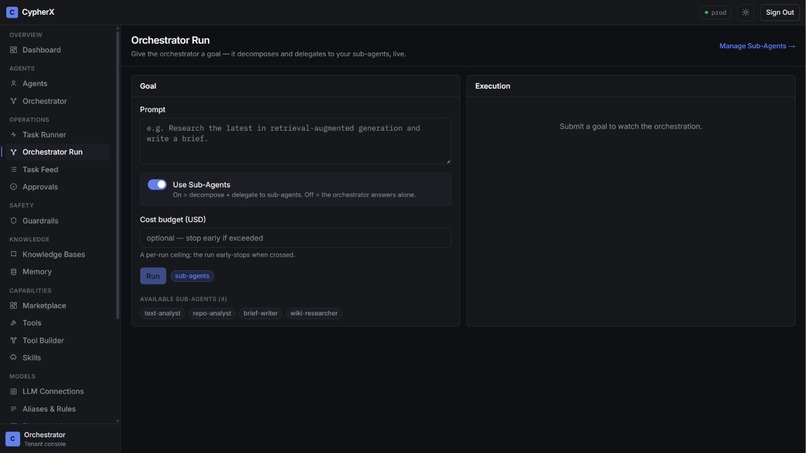Click the Agents person icon
The height and width of the screenshot is (453, 806).
pyautogui.click(x=13, y=83)
